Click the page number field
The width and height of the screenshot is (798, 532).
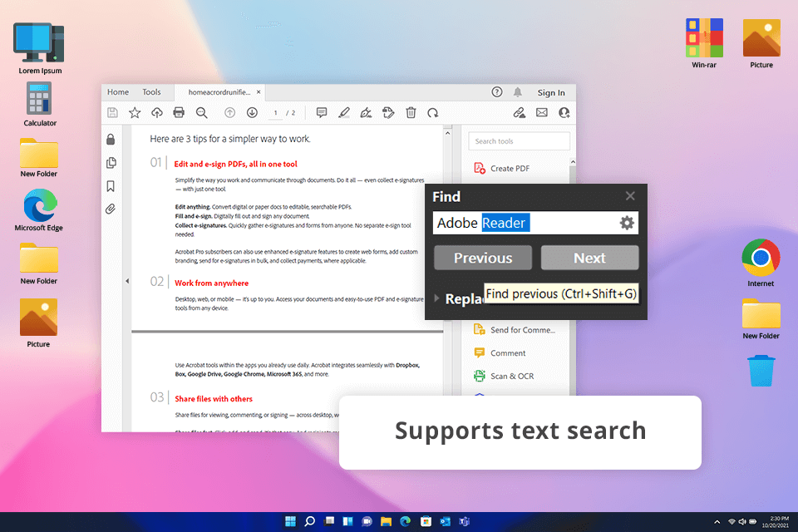tap(276, 113)
